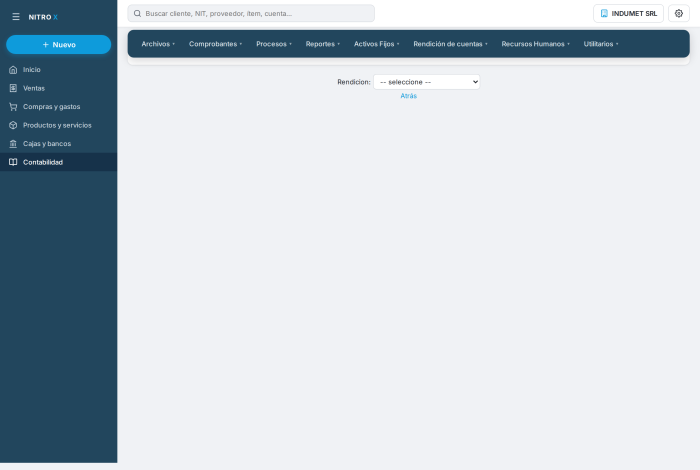The image size is (700, 470).
Task: Click the Productos y servicios box icon
Action: click(x=13, y=125)
